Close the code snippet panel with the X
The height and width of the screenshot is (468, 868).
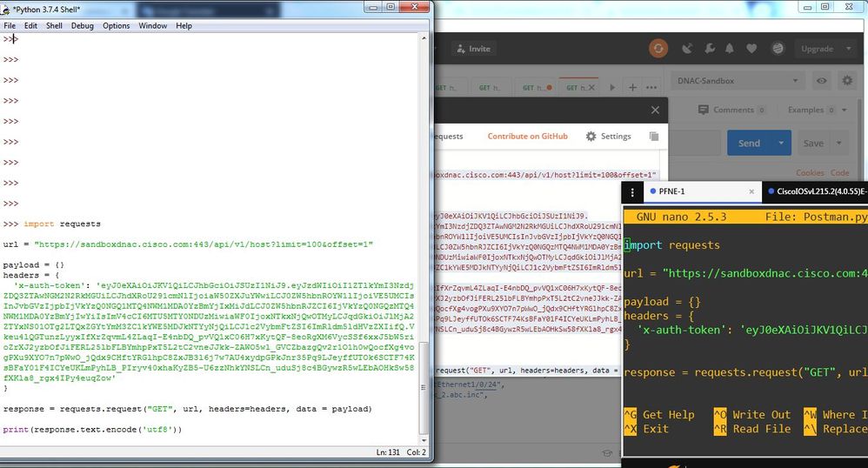656,110
